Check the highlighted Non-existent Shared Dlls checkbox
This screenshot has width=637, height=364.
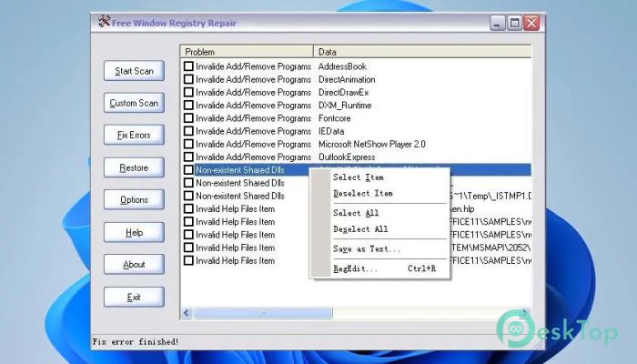point(188,170)
